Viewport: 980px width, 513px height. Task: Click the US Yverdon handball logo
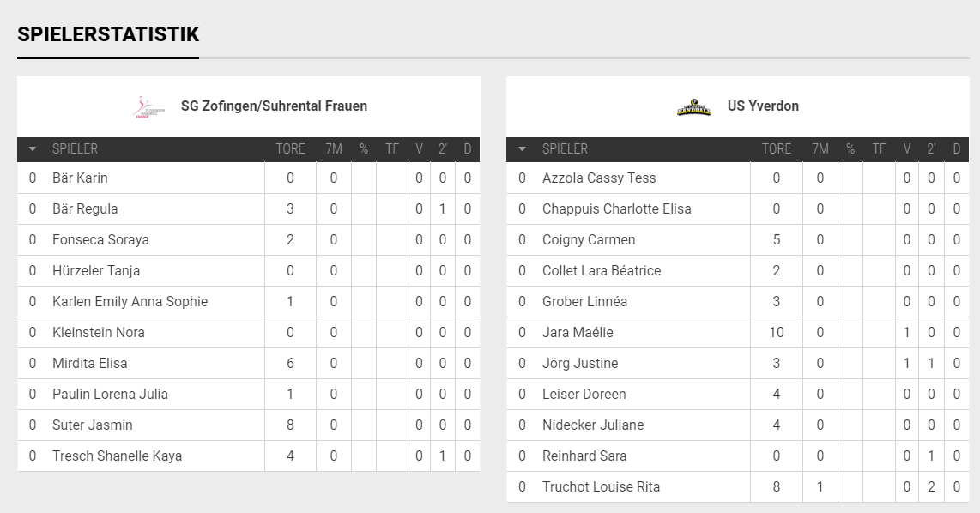pos(693,107)
